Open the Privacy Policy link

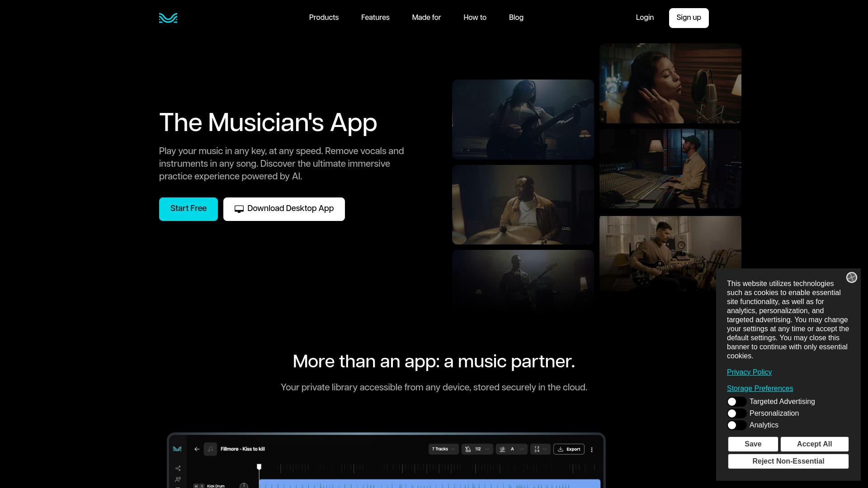(x=749, y=372)
